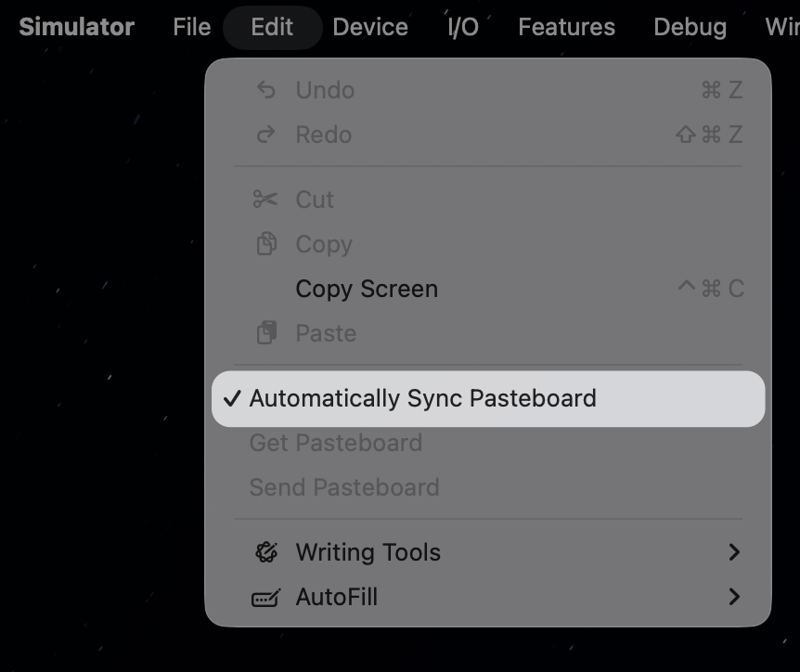800x672 pixels.
Task: Expand the Writing Tools submenu chevron
Action: pos(733,552)
